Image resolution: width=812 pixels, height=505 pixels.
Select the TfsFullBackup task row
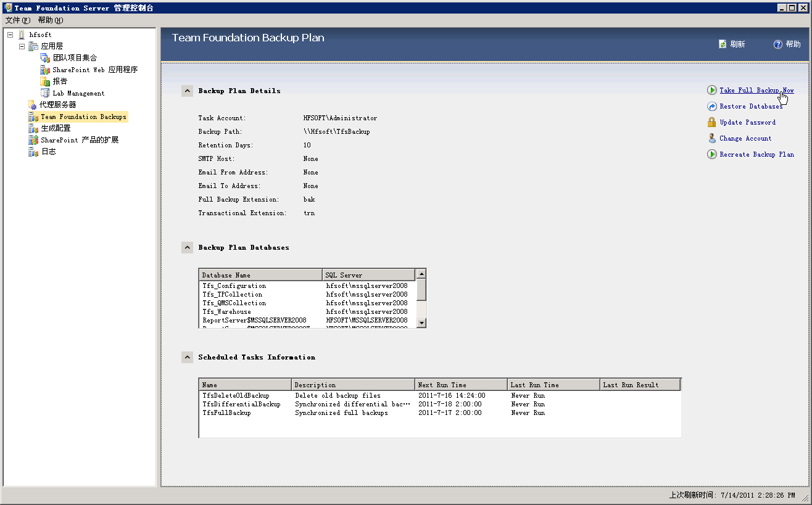tap(440, 413)
